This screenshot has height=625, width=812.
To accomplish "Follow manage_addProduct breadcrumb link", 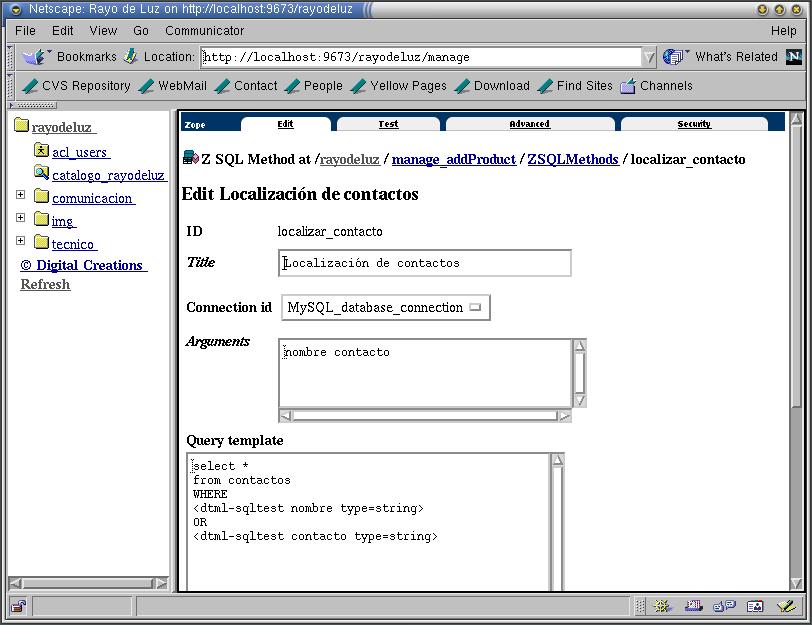I will [x=454, y=159].
